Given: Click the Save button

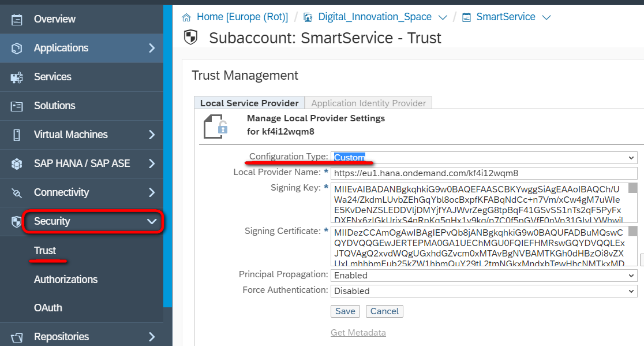Looking at the screenshot, I should click(345, 311).
